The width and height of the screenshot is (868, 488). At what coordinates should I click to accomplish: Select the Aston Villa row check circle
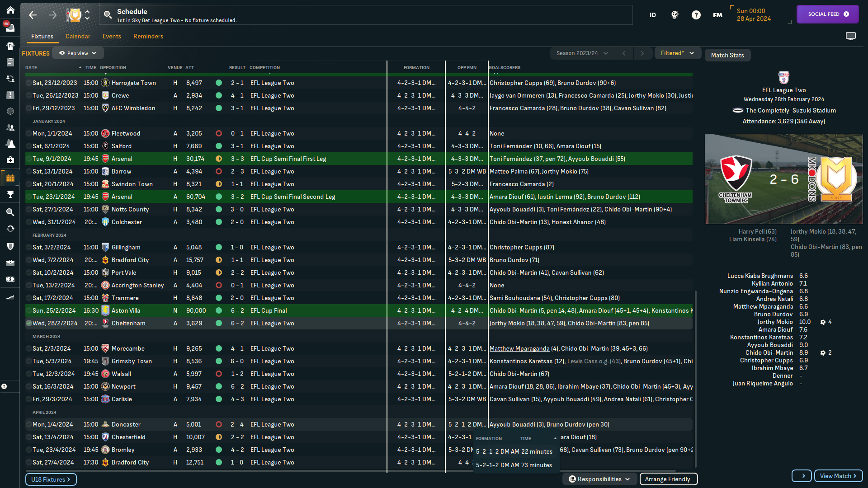coord(29,310)
